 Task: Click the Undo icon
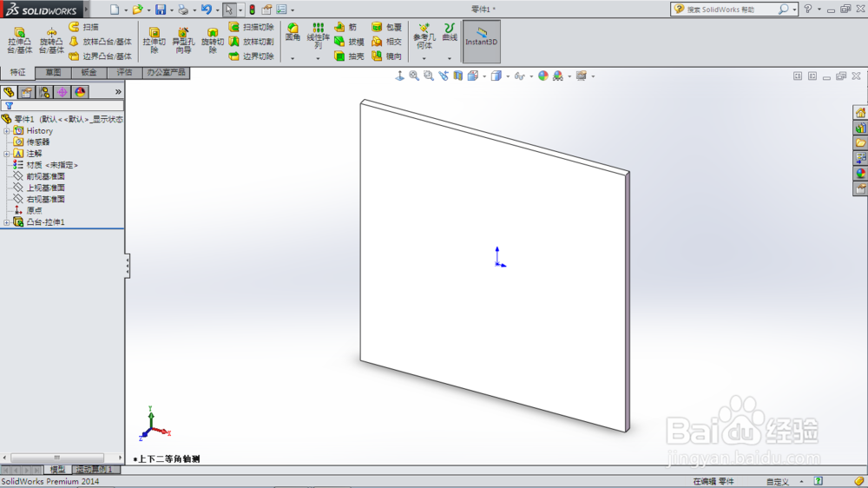point(206,10)
